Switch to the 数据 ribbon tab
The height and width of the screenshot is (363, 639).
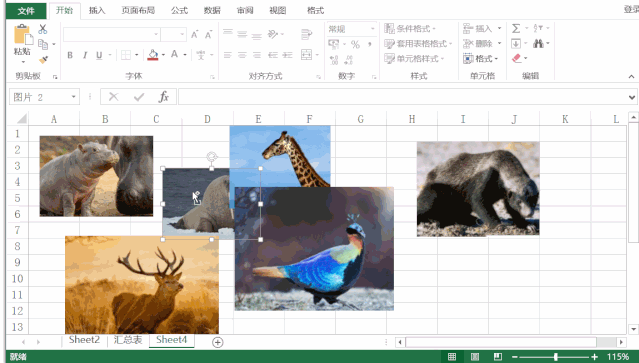coord(212,11)
